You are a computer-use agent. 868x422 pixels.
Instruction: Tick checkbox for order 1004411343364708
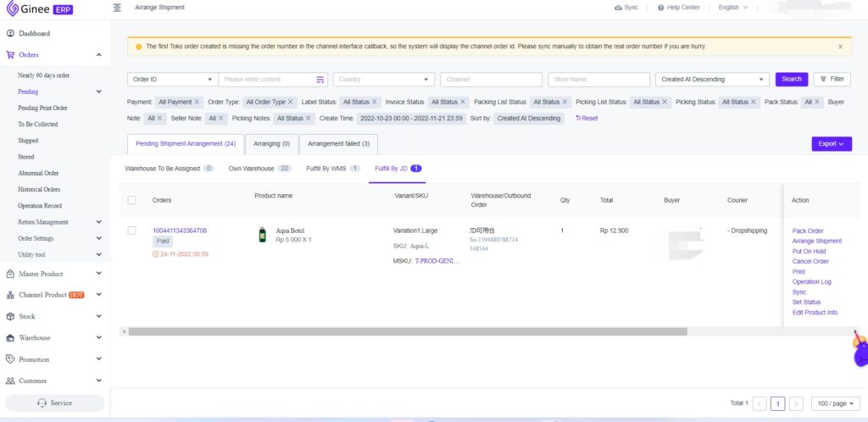click(x=131, y=230)
